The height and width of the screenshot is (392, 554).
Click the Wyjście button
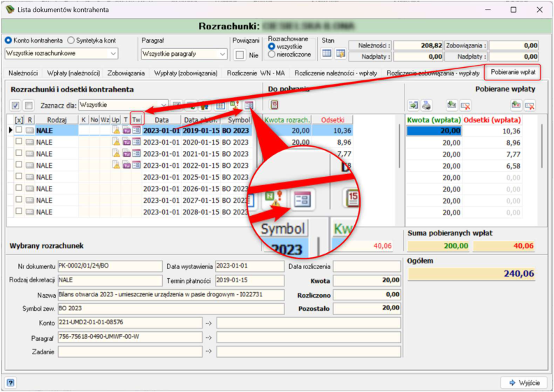(x=525, y=382)
